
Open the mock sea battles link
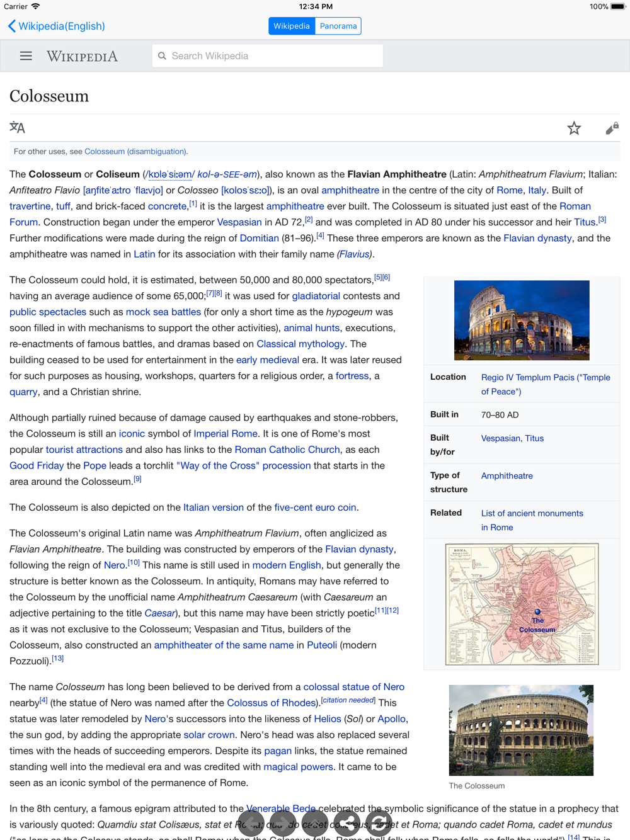pos(163,312)
